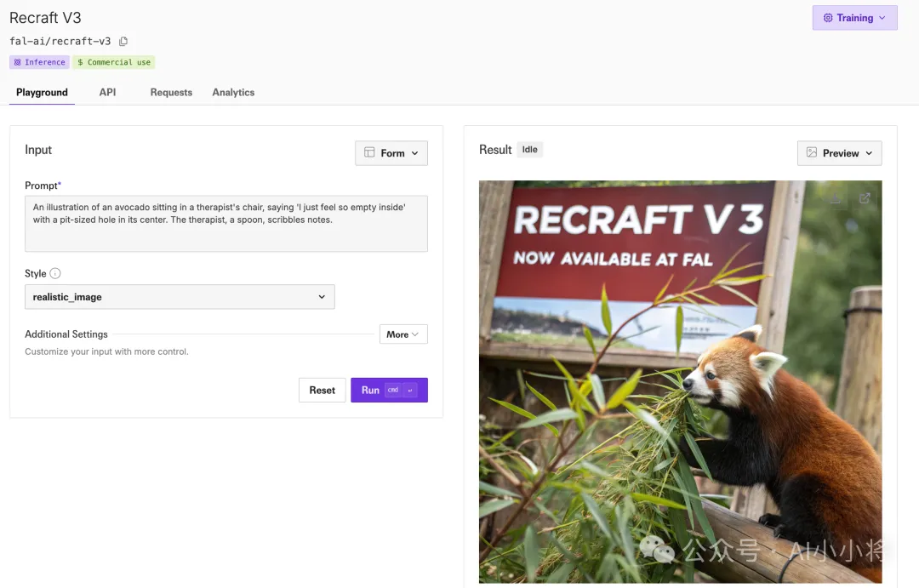This screenshot has height=588, width=919.
Task: Click the Commercial use badge
Action: pyautogui.click(x=114, y=62)
